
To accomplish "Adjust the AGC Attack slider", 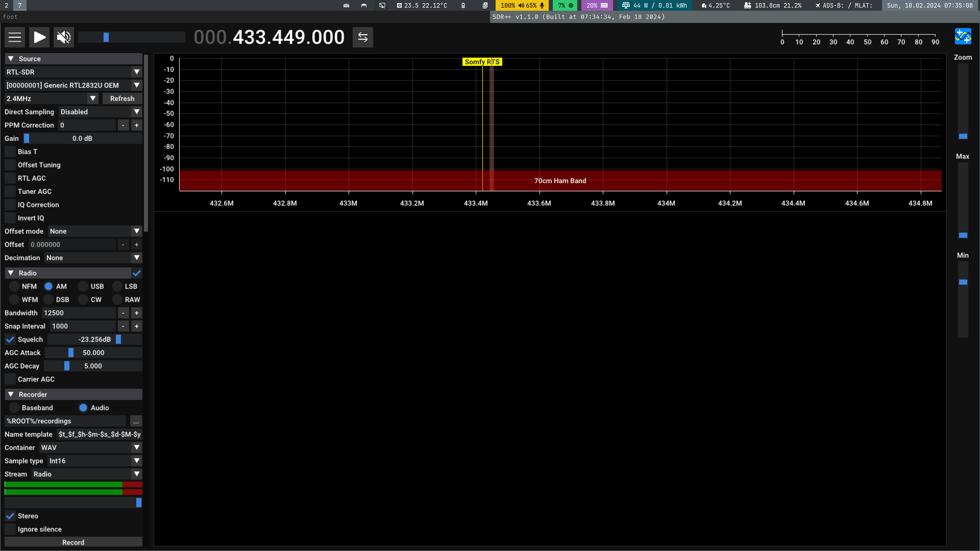I will [94, 353].
